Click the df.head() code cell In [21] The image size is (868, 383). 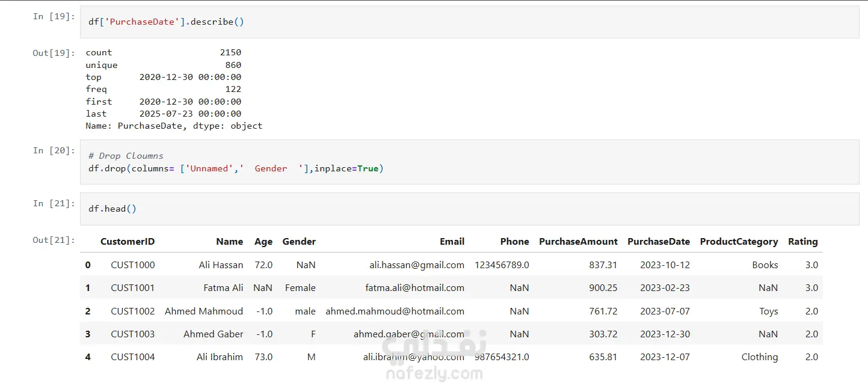[x=469, y=209]
